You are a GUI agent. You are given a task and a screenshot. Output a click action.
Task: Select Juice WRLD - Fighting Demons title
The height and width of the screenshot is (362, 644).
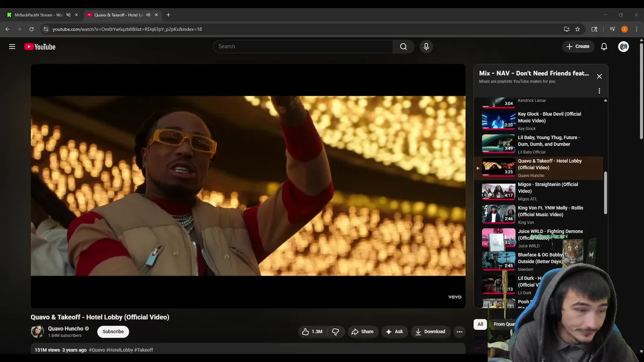click(x=550, y=234)
